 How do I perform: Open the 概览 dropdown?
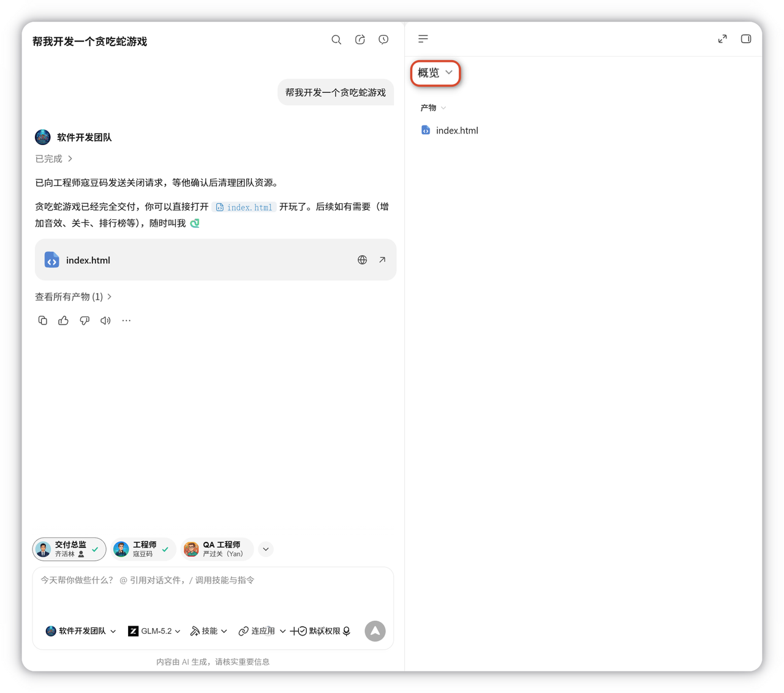pos(435,73)
